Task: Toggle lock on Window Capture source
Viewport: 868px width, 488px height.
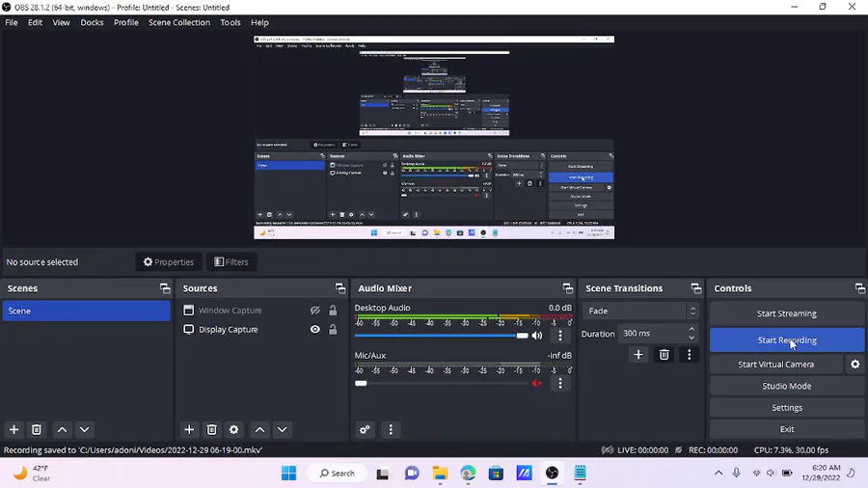Action: (333, 311)
